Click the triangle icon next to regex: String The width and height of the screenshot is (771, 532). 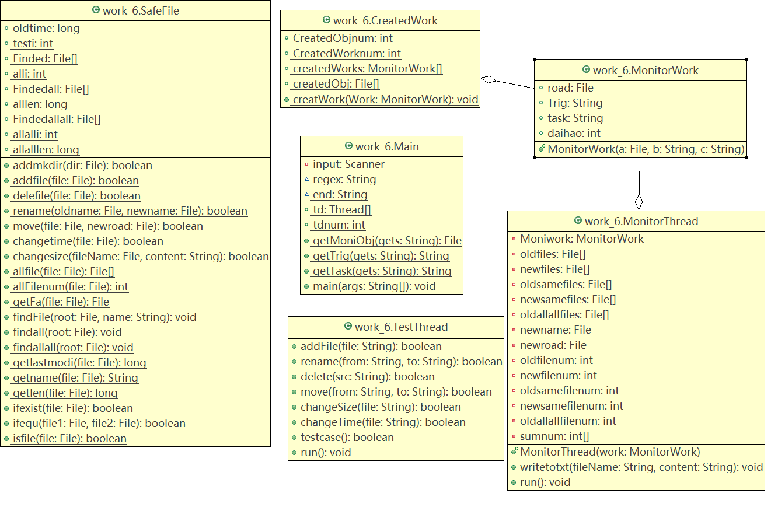[x=306, y=179]
